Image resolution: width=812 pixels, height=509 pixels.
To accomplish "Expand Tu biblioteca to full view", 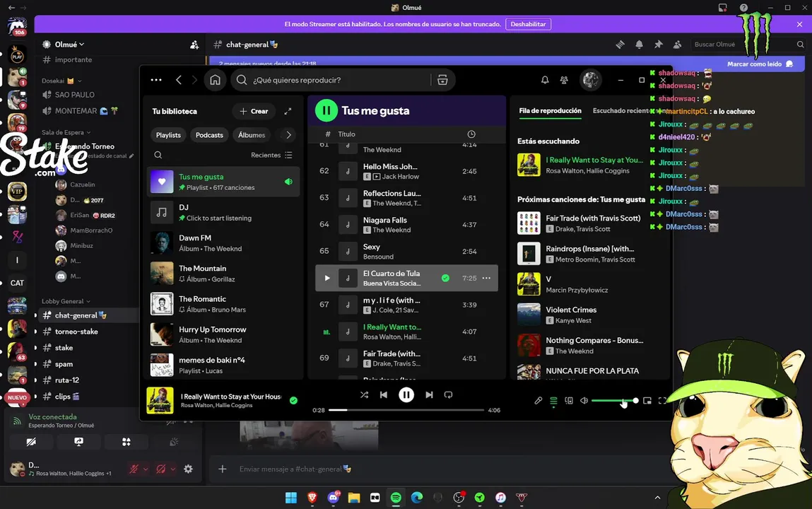I will 288,111.
